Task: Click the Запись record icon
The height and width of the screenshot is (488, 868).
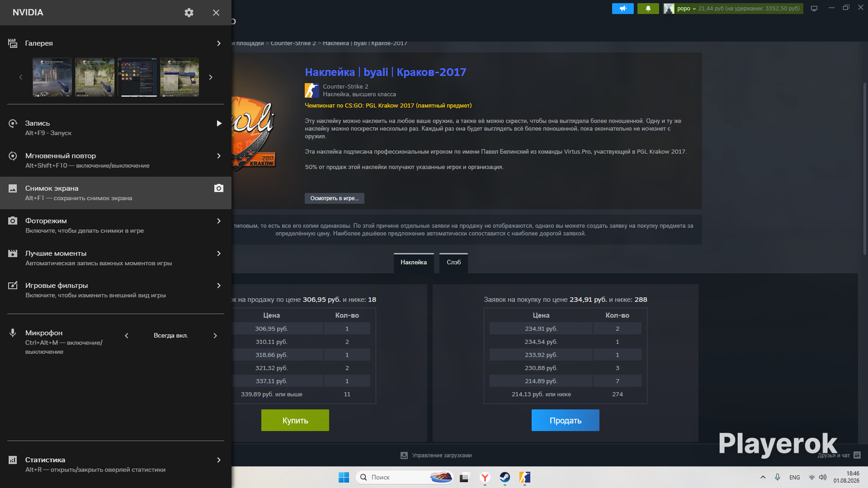Action: [13, 123]
